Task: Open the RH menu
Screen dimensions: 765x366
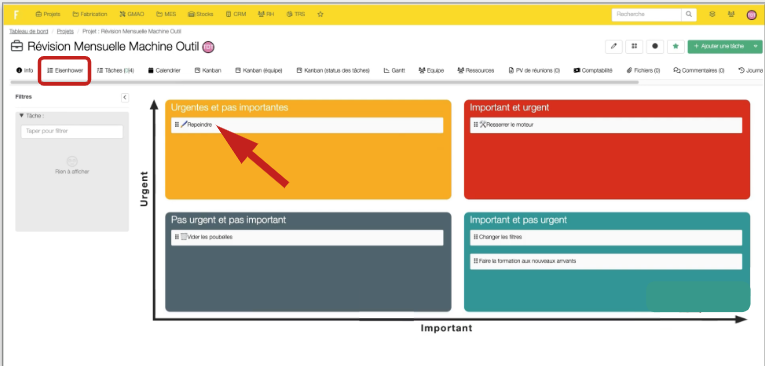Action: tap(266, 15)
